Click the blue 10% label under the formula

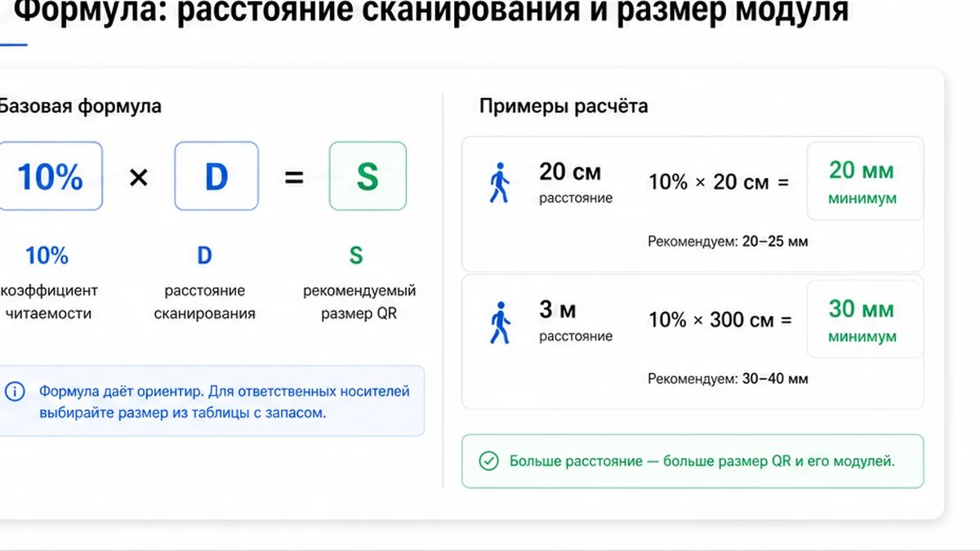47,256
